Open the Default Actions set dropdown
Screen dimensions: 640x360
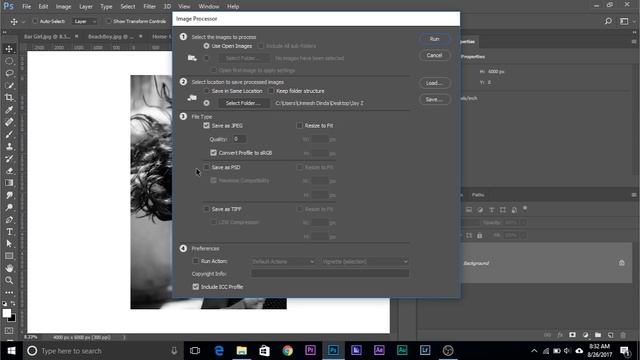pyautogui.click(x=283, y=261)
